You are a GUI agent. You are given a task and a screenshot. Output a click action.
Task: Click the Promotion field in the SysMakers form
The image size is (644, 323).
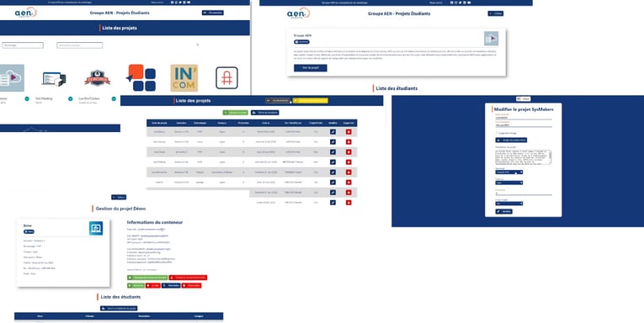coord(524,193)
